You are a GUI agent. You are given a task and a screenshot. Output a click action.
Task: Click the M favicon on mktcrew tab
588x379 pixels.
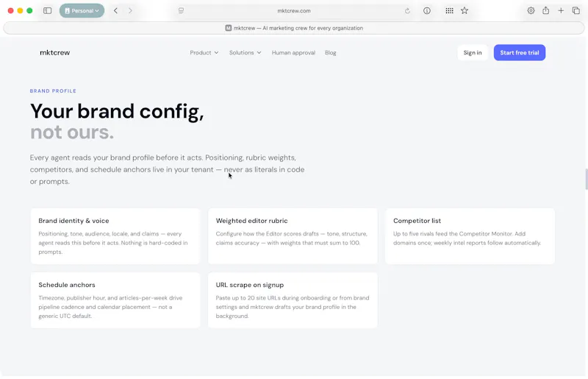tap(229, 28)
